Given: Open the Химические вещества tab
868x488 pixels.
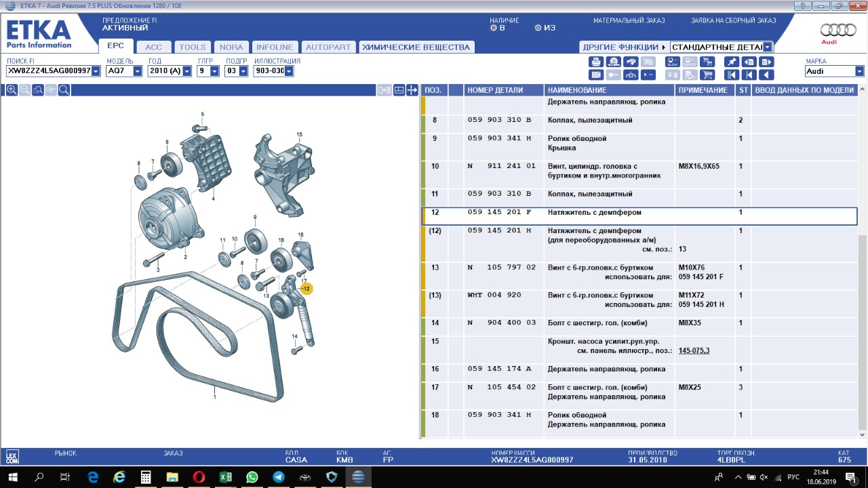Looking at the screenshot, I should tap(416, 47).
